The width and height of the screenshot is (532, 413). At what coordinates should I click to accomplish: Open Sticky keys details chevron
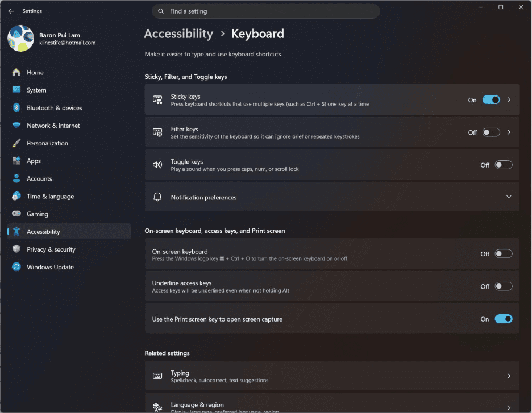coord(509,99)
